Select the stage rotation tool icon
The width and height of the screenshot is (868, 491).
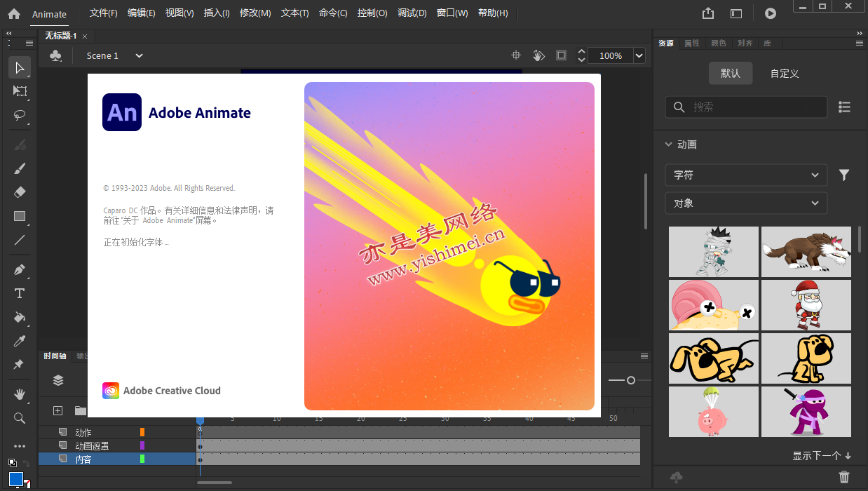coord(538,55)
